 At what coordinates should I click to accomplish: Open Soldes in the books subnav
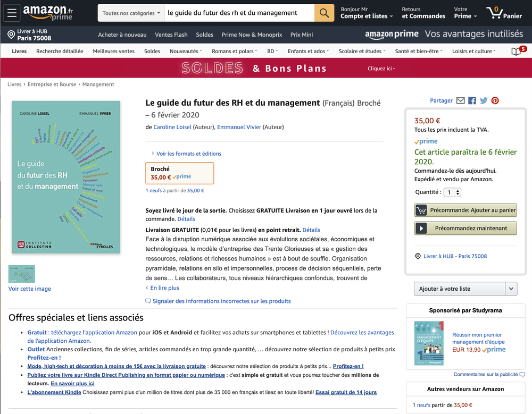pos(152,51)
